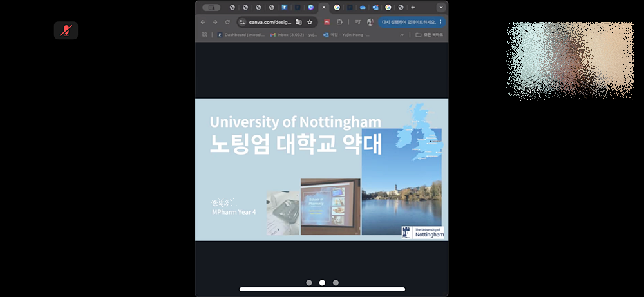Reload the Canva page
Screen dimensions: 644x297
tap(227, 22)
